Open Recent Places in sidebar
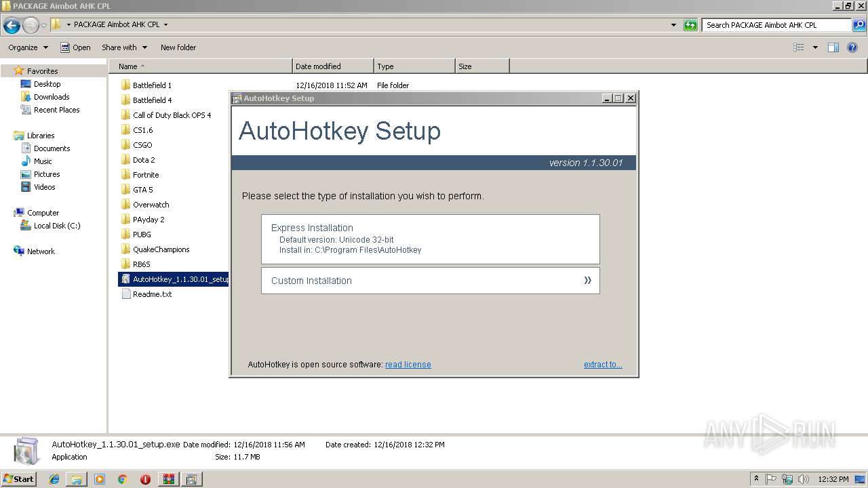The image size is (868, 488). pyautogui.click(x=56, y=110)
